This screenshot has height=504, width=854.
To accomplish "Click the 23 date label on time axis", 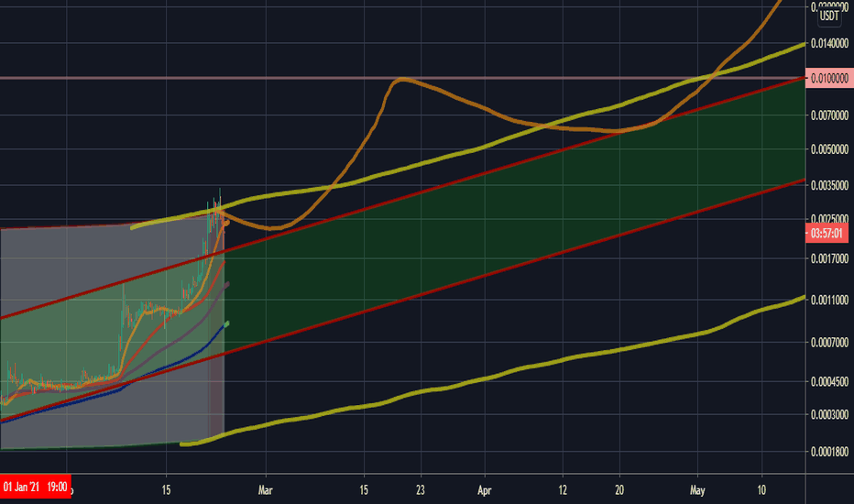I will click(x=420, y=490).
